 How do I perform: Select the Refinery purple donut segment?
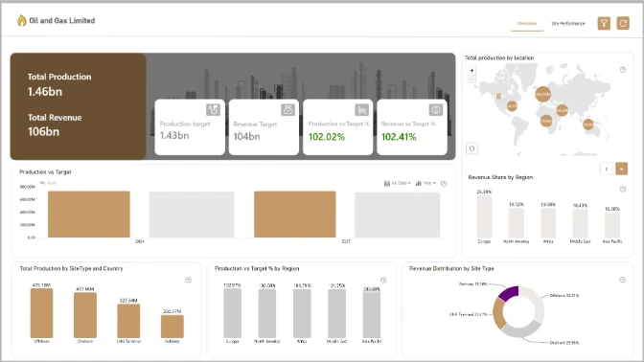click(x=509, y=293)
